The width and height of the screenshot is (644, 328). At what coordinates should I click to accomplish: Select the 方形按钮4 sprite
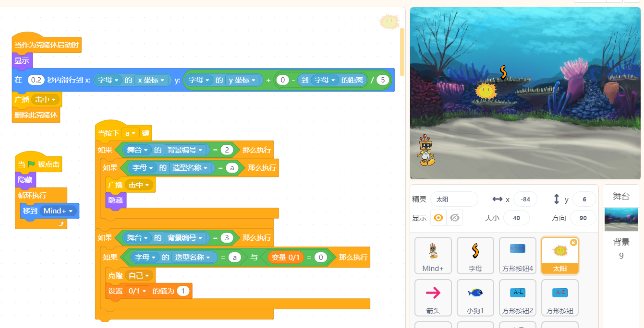coord(518,257)
